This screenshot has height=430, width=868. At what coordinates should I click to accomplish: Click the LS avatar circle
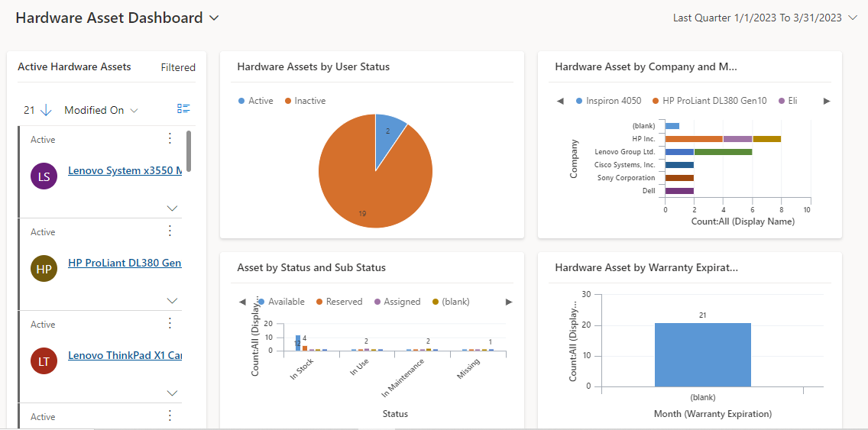point(44,176)
